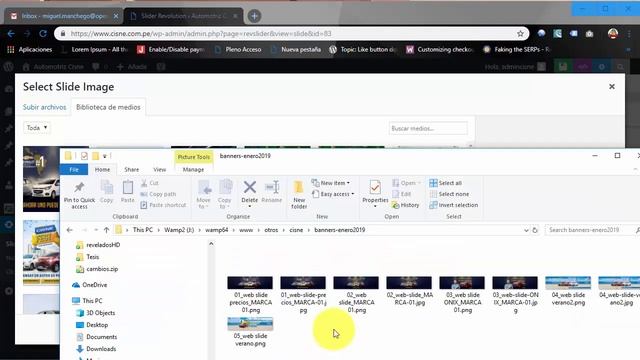
Task: Switch to the Home ribbon tab
Action: (102, 169)
